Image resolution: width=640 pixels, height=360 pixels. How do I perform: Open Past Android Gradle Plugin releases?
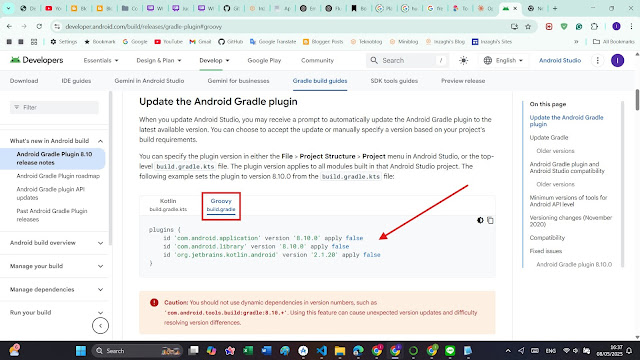point(52,215)
